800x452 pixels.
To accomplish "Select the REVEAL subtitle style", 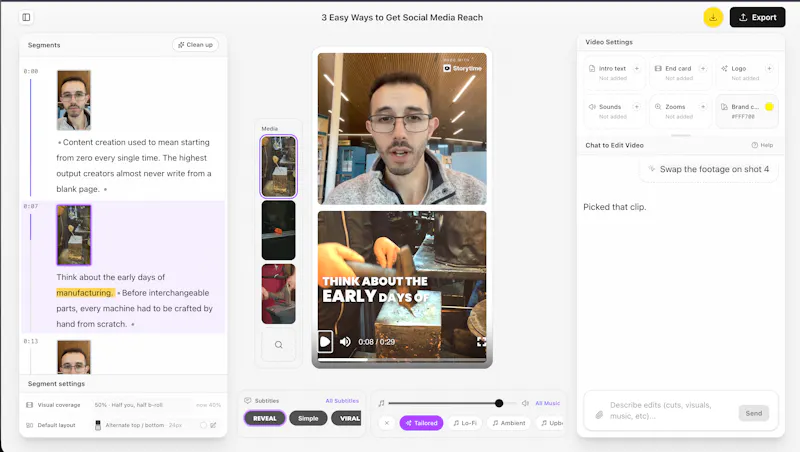I will (265, 418).
